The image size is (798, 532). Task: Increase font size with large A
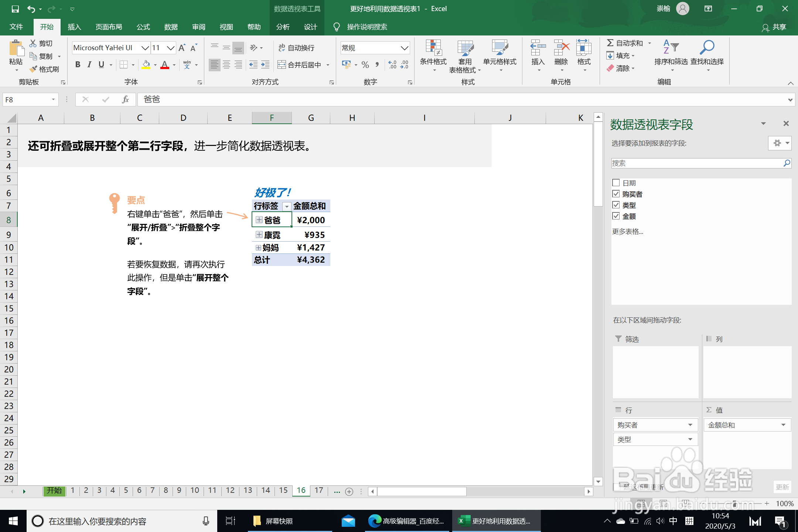click(x=182, y=48)
